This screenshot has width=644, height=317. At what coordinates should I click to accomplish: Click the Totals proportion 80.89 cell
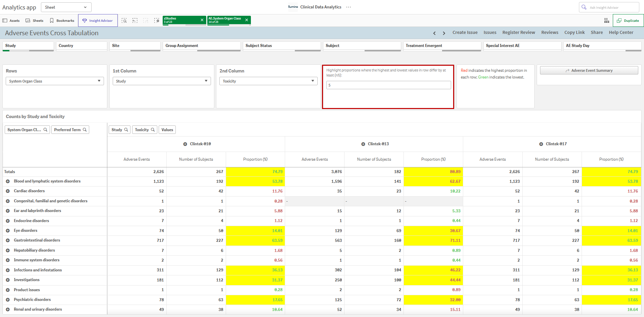click(x=433, y=172)
